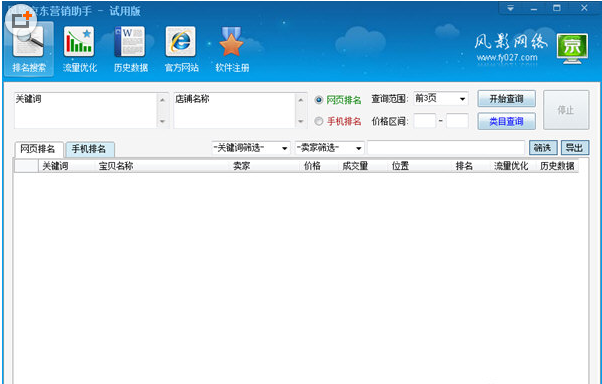Click the green 京 monitor logo icon
The width and height of the screenshot is (602, 384).
572,48
